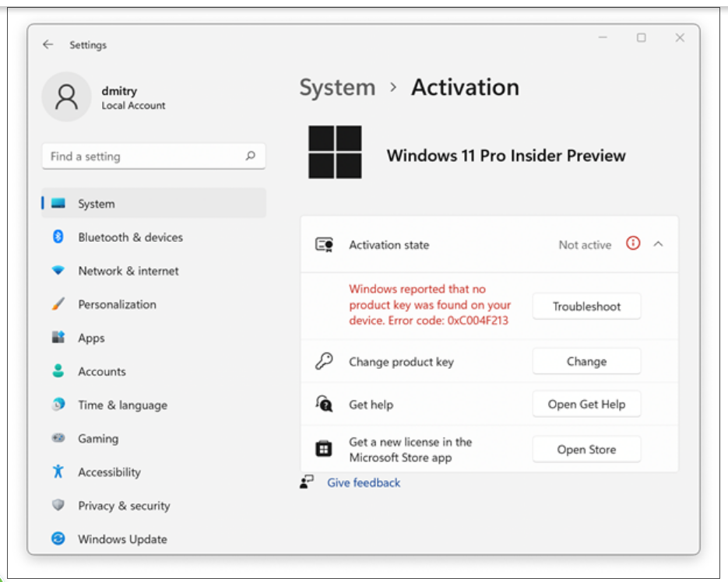Open Network & internet settings
728x582 pixels.
(128, 271)
